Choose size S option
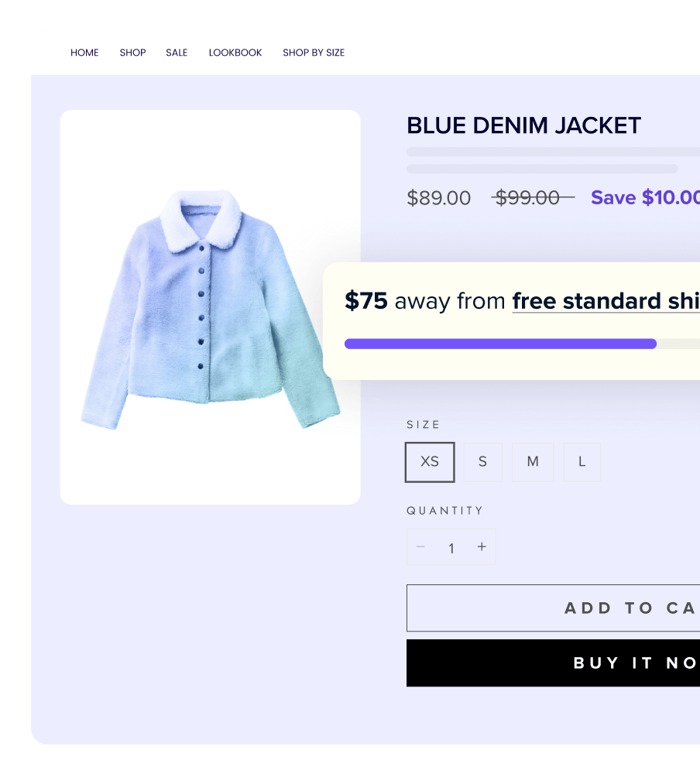700x774 pixels. (x=482, y=462)
